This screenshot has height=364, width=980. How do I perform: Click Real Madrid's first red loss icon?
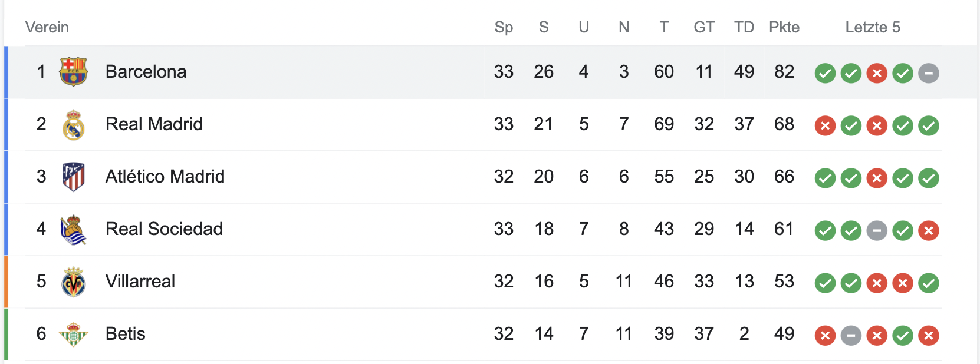point(825,125)
